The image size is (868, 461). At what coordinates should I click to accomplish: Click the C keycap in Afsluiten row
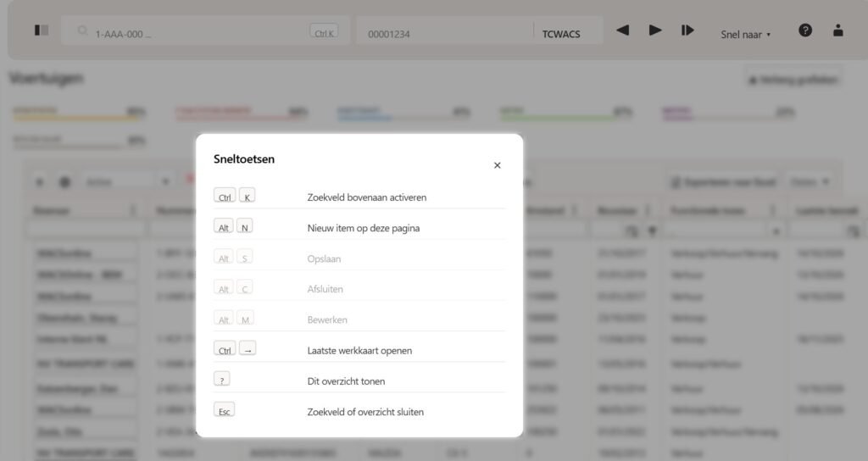(245, 288)
